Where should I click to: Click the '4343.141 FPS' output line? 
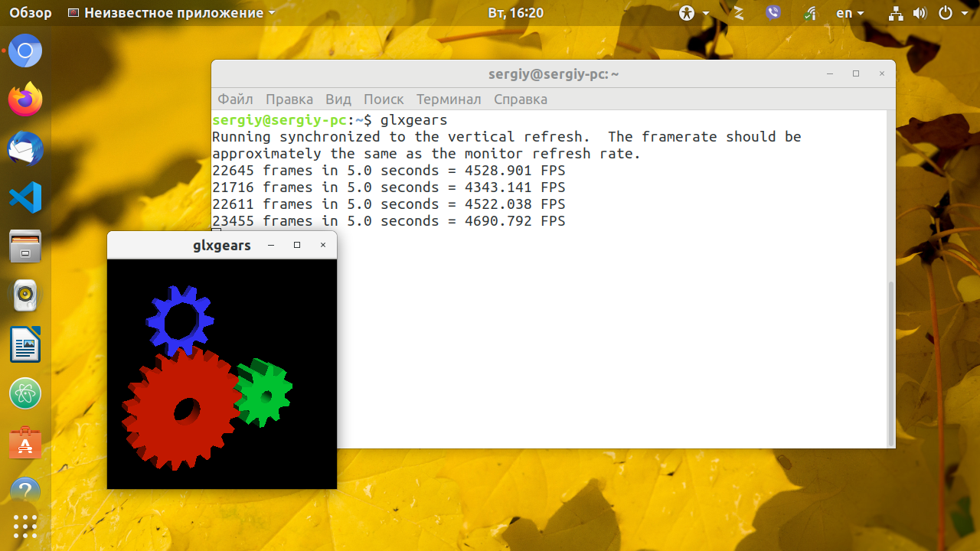388,187
